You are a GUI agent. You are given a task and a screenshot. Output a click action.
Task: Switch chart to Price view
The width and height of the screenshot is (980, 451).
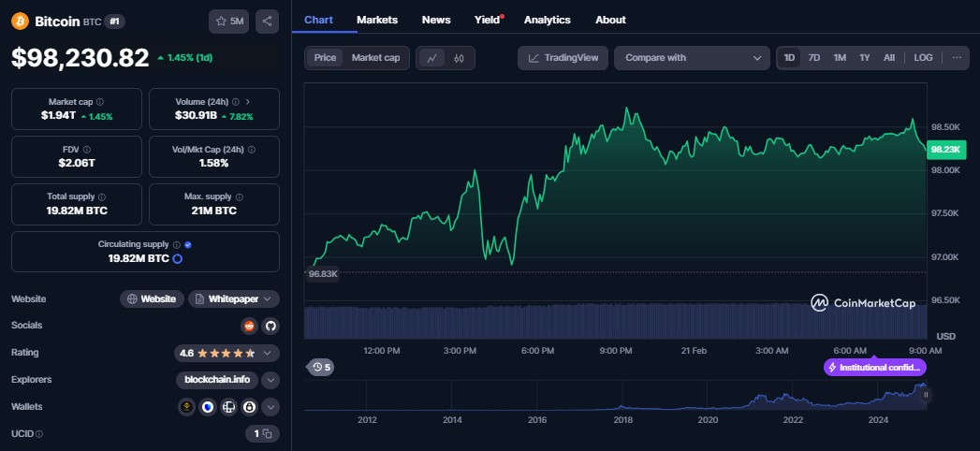tap(325, 57)
